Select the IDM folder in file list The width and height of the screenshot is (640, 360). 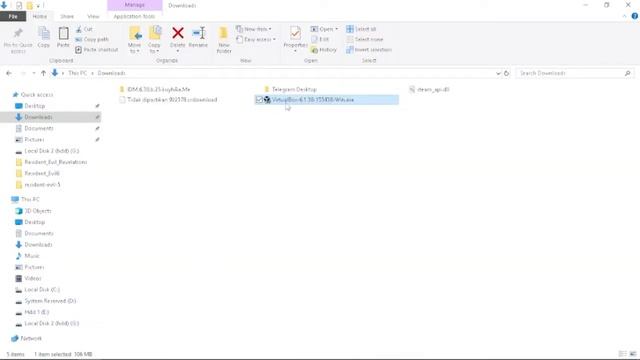click(x=155, y=89)
